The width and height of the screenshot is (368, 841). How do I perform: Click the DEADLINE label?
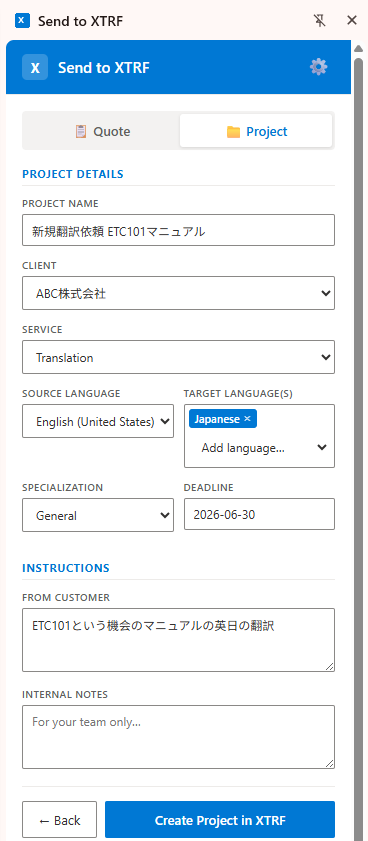[x=209, y=488]
